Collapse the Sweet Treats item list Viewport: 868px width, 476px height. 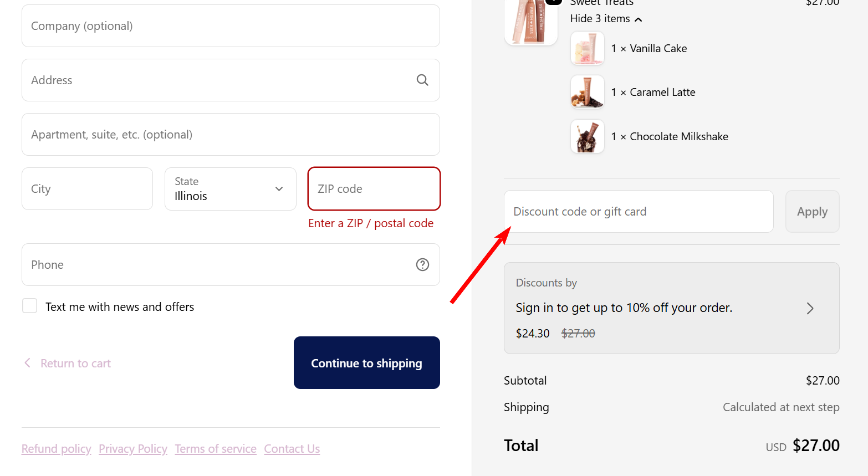[606, 18]
